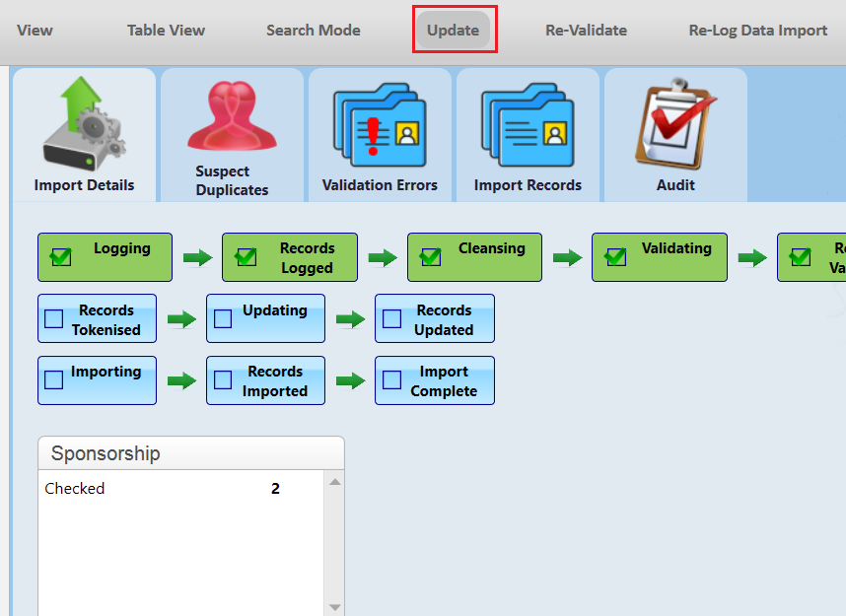Click Sponsorship list scroll up arrow
846x616 pixels.
pyautogui.click(x=334, y=482)
